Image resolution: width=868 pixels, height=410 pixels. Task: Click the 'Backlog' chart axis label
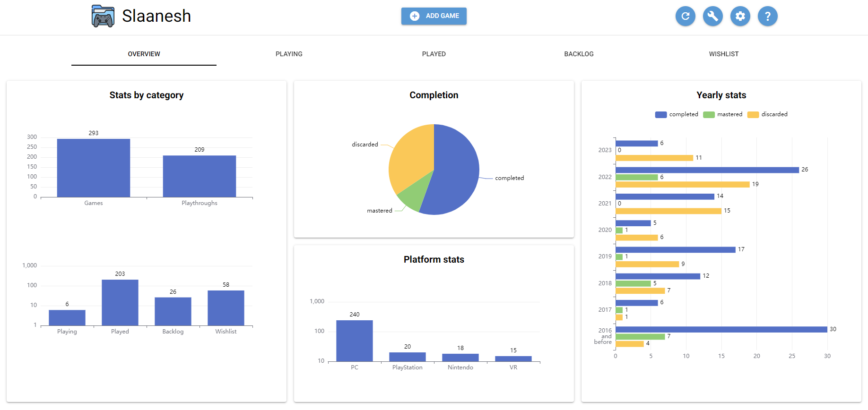(x=173, y=332)
